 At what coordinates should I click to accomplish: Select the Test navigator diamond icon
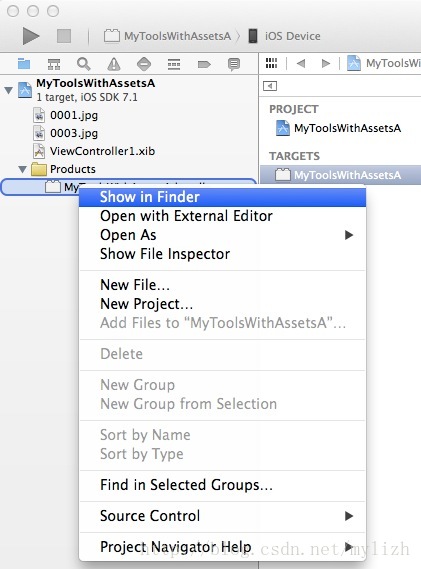point(144,64)
